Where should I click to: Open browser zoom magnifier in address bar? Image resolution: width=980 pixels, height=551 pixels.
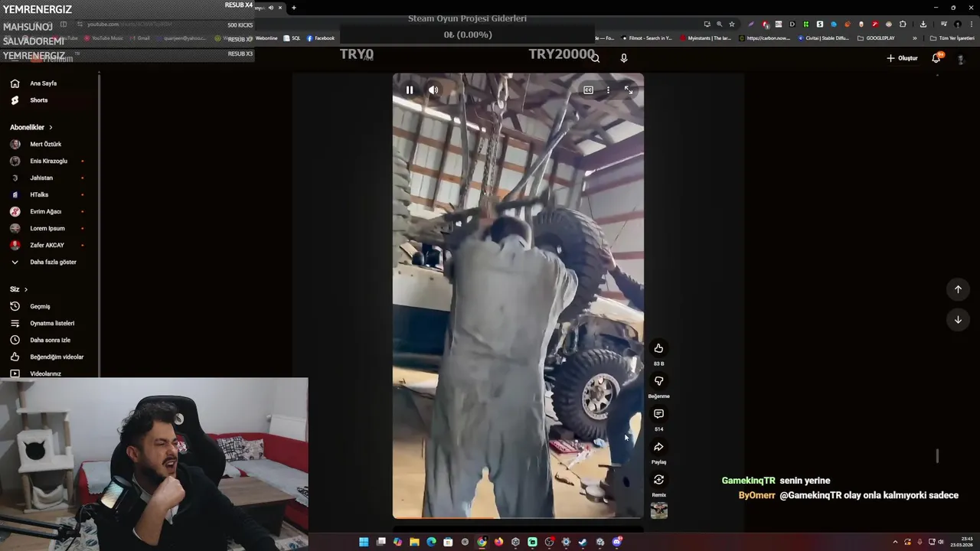tap(719, 24)
